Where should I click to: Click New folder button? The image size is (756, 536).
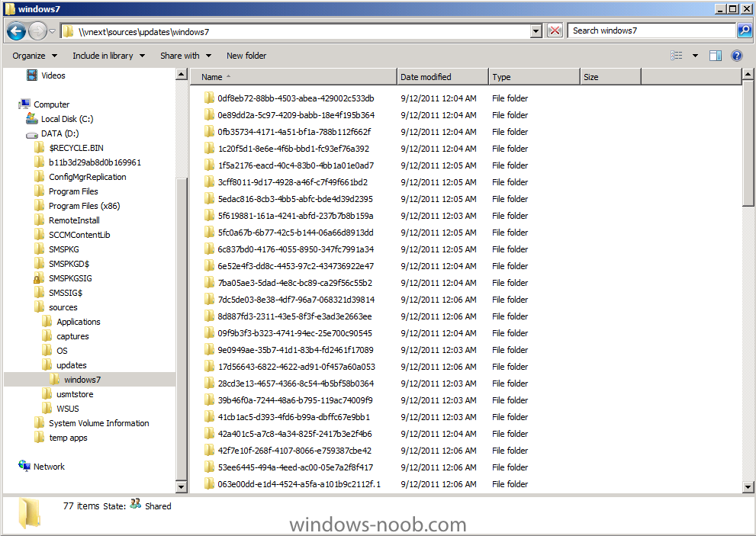coord(246,56)
